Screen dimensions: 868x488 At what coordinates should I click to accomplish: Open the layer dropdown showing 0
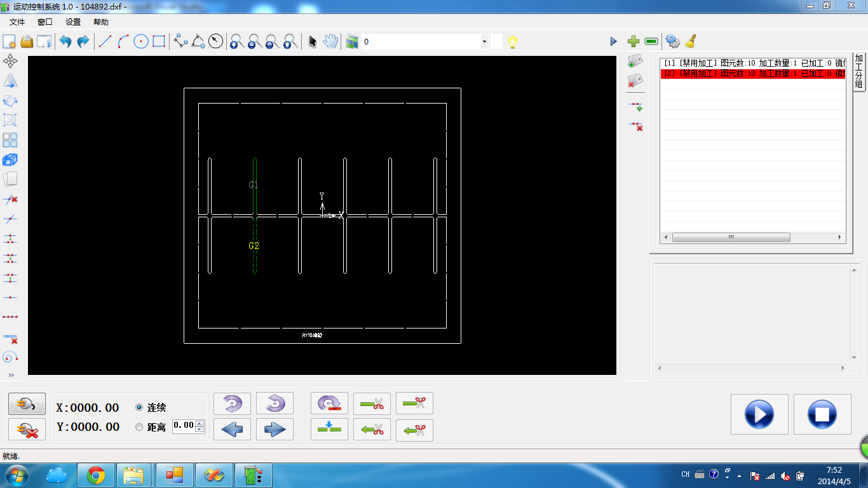pyautogui.click(x=484, y=42)
